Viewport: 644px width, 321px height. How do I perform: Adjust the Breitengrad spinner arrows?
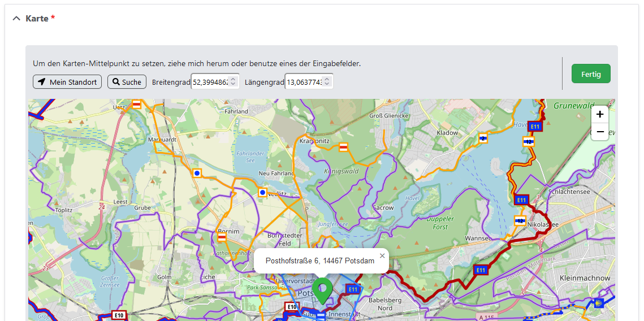coord(234,82)
